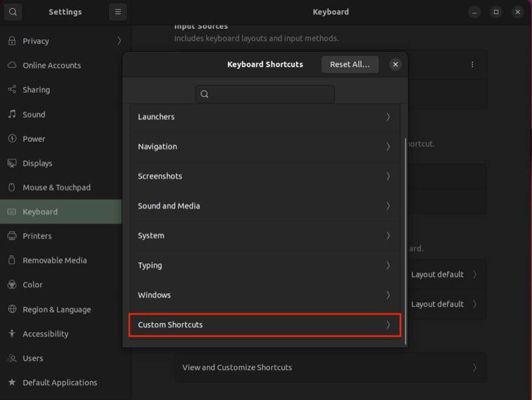This screenshot has height=400, width=532.
Task: Click the search icon in the Settings header
Action: (x=13, y=11)
